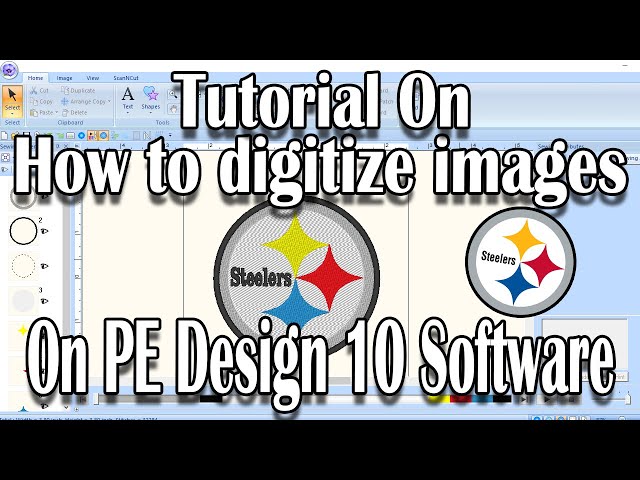Select the Zoom magnifier tool
The height and width of the screenshot is (480, 640).
click(x=173, y=94)
